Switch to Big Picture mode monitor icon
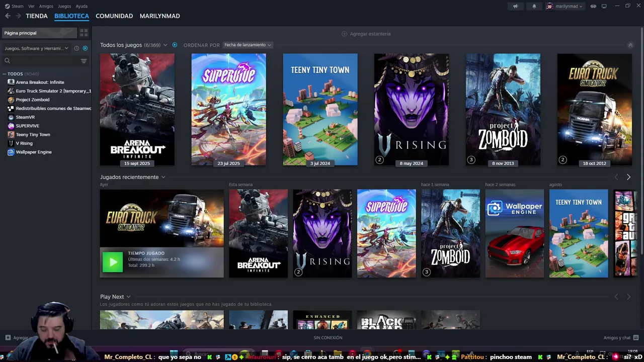 click(x=604, y=7)
